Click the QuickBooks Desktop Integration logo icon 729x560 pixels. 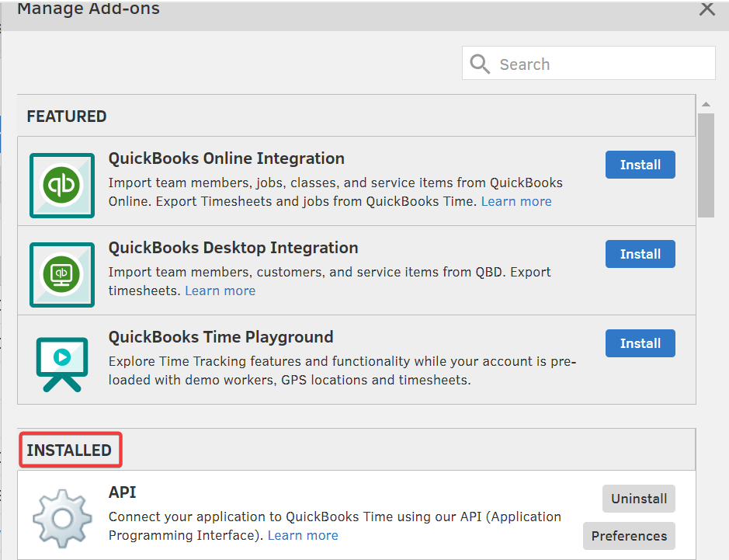tap(62, 274)
